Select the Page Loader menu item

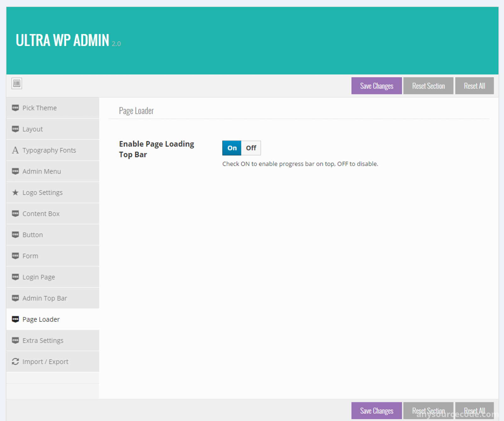[53, 319]
